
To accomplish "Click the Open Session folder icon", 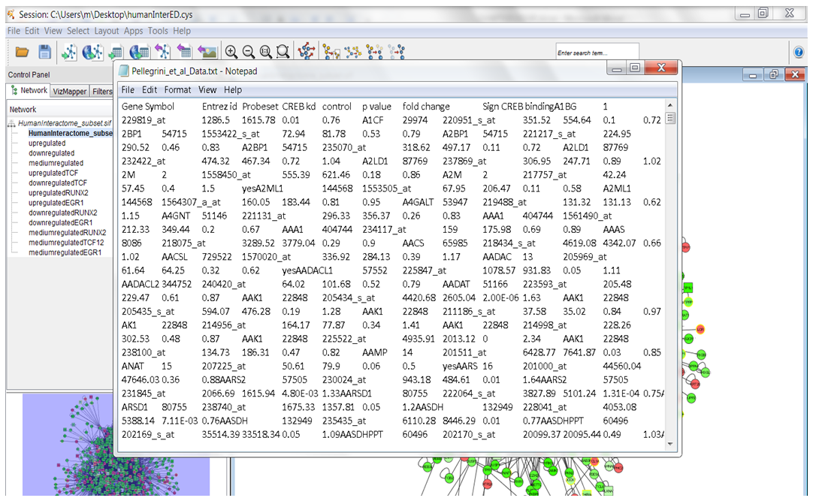I will click(22, 52).
